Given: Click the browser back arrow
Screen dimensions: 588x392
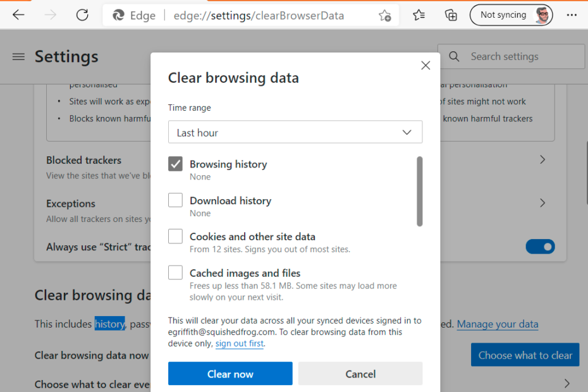Looking at the screenshot, I should pos(19,15).
